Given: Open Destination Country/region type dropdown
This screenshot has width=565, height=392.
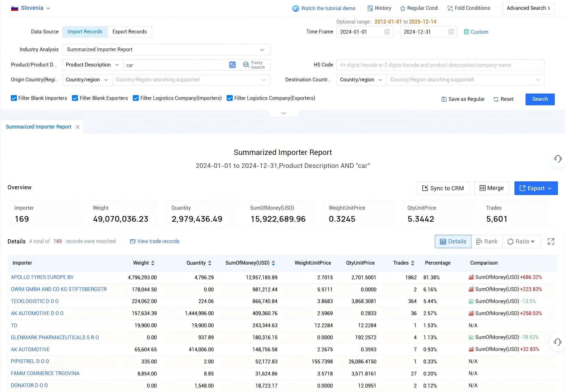Looking at the screenshot, I should (x=361, y=80).
